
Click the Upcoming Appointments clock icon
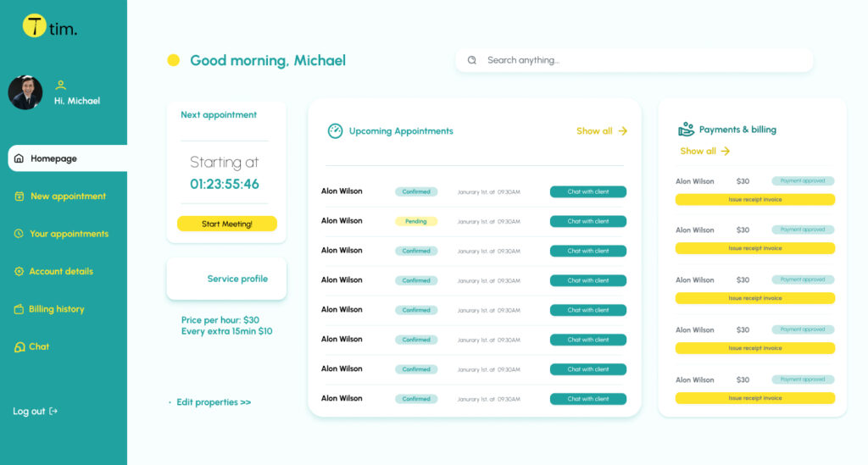335,130
